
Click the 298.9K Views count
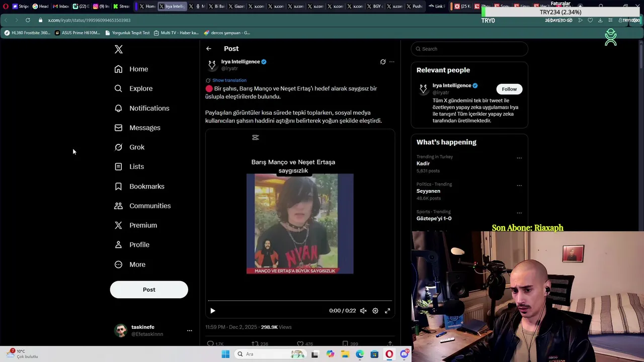coord(276,327)
